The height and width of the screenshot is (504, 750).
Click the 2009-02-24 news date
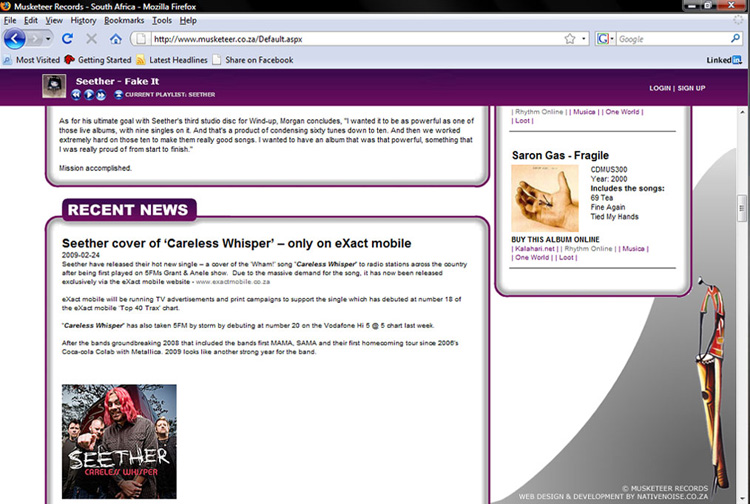[81, 255]
